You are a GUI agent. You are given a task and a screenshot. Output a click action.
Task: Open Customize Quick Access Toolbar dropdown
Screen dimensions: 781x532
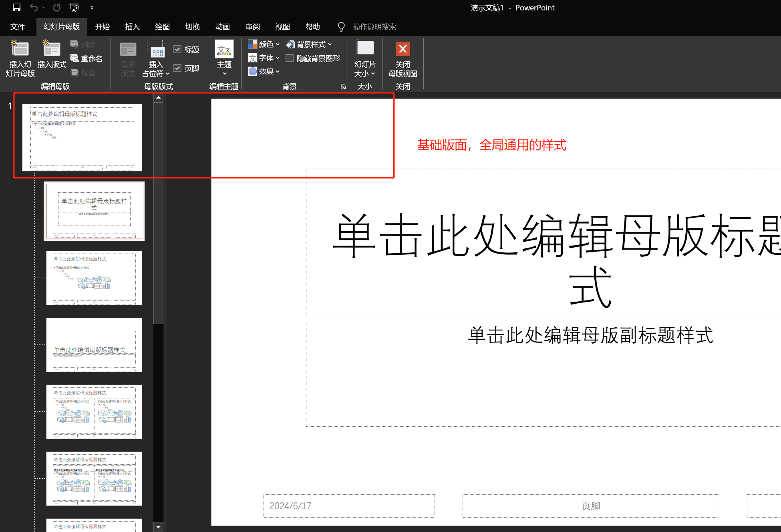(x=92, y=7)
